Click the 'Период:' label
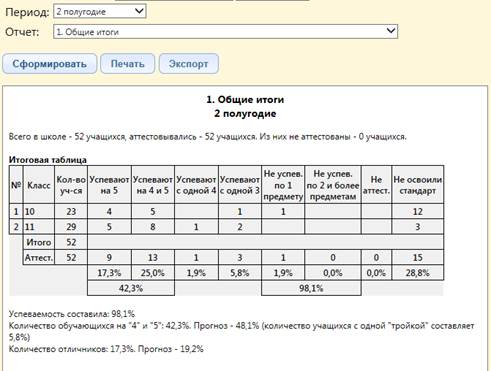The height and width of the screenshot is (371, 491). coord(27,12)
